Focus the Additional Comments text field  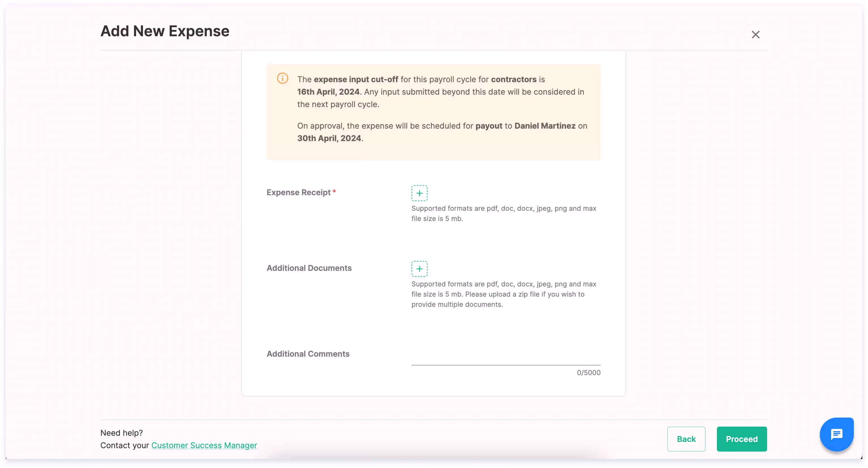(505, 358)
